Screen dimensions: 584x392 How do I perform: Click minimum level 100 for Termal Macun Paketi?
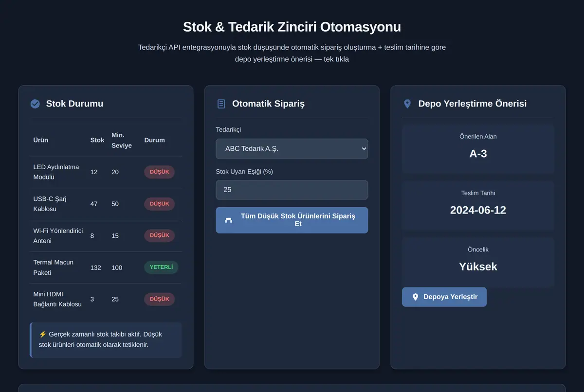117,267
